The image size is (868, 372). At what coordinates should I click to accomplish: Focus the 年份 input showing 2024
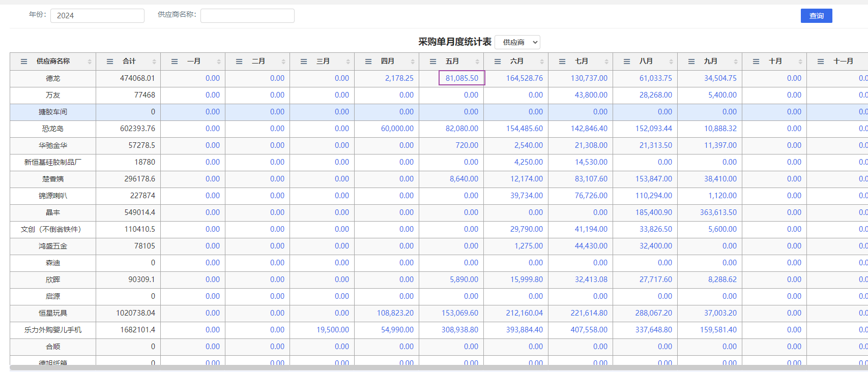click(97, 16)
